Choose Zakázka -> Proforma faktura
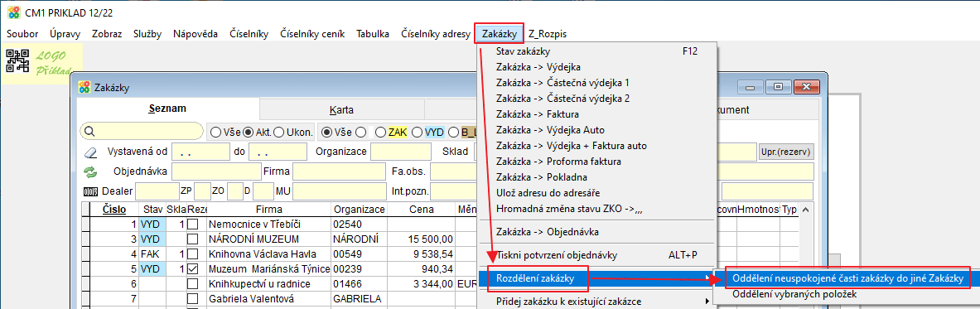 (597, 162)
